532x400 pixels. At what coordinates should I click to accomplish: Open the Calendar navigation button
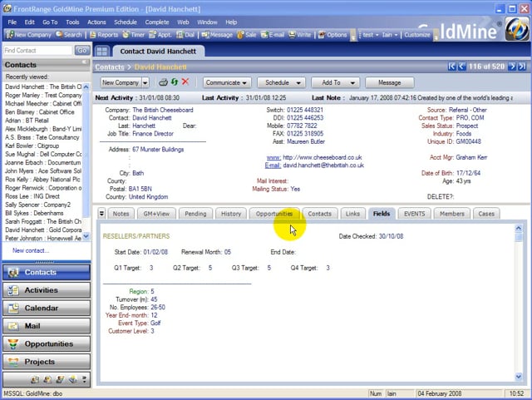point(47,308)
